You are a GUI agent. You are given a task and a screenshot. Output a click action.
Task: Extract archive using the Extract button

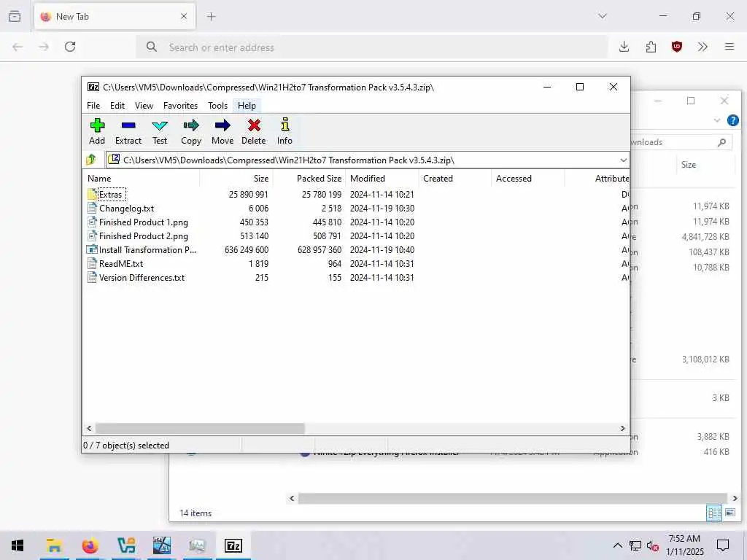(x=128, y=131)
